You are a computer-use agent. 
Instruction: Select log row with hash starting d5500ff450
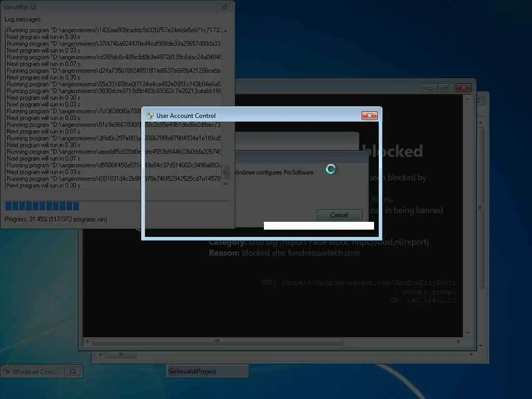(113, 165)
